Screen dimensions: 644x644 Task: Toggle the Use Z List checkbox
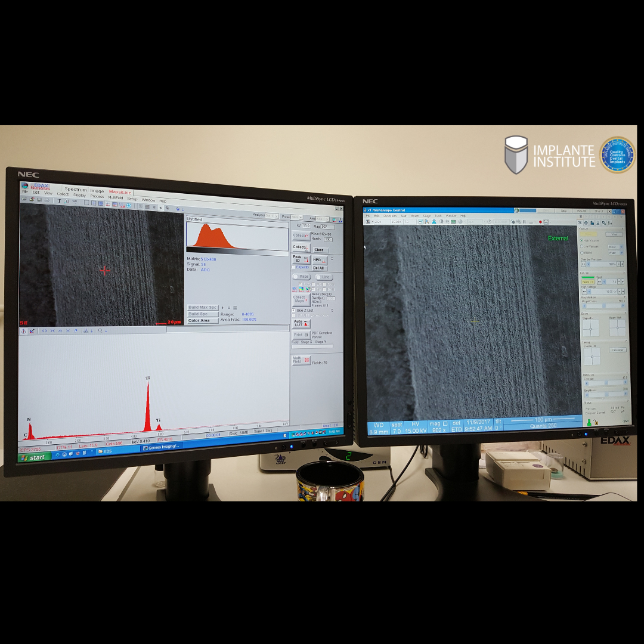click(294, 311)
